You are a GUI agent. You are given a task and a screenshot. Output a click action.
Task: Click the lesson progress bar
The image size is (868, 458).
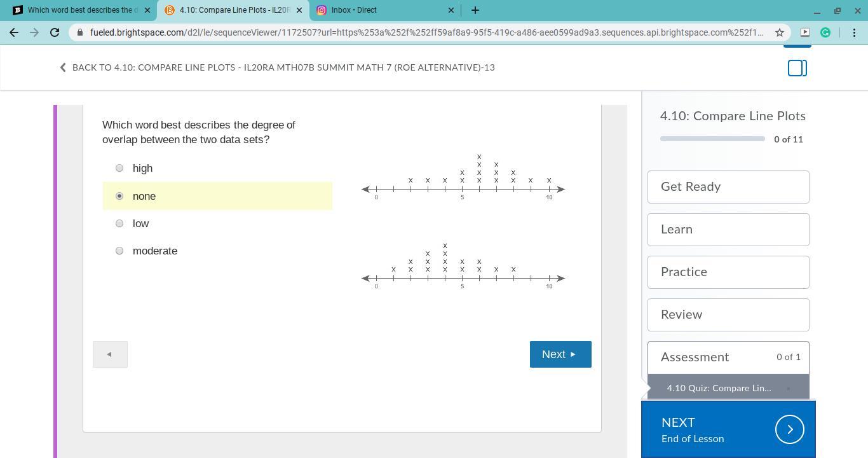pyautogui.click(x=712, y=139)
